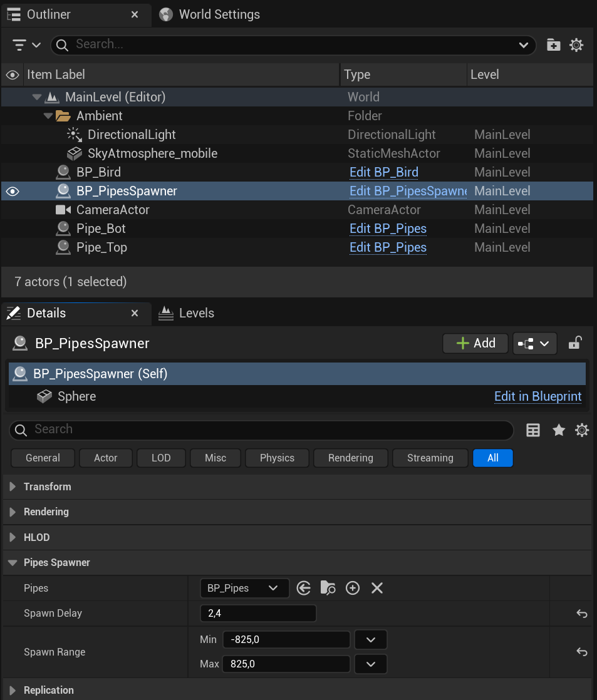
Task: Click the Add component button
Action: [475, 343]
